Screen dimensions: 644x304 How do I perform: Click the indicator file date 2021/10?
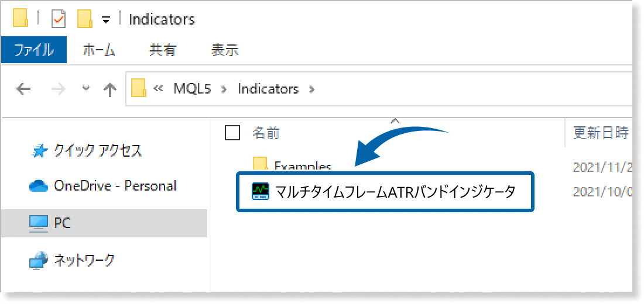(x=602, y=192)
